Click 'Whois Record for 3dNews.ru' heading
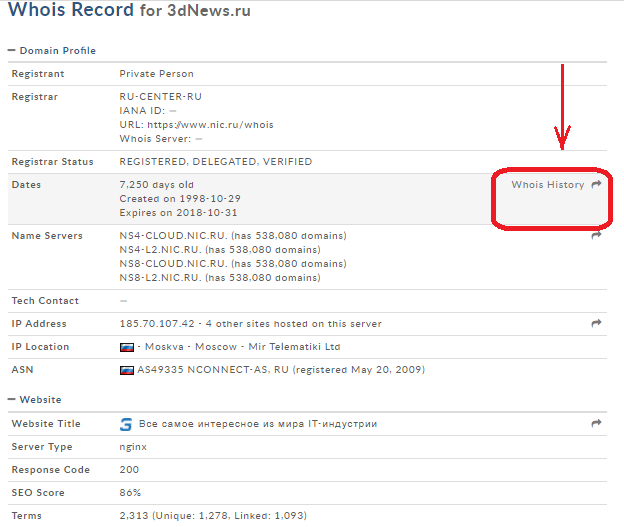Image resolution: width=624 pixels, height=527 pixels. point(129,10)
